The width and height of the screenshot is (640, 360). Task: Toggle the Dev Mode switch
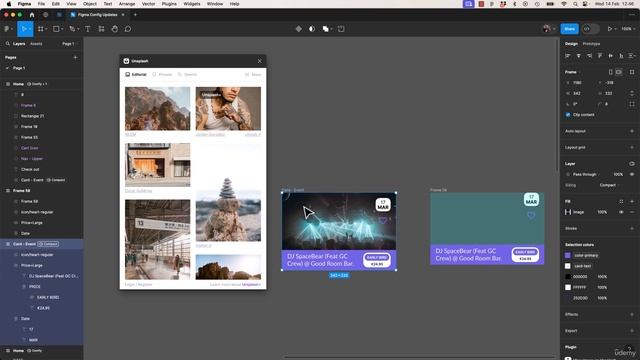point(591,29)
